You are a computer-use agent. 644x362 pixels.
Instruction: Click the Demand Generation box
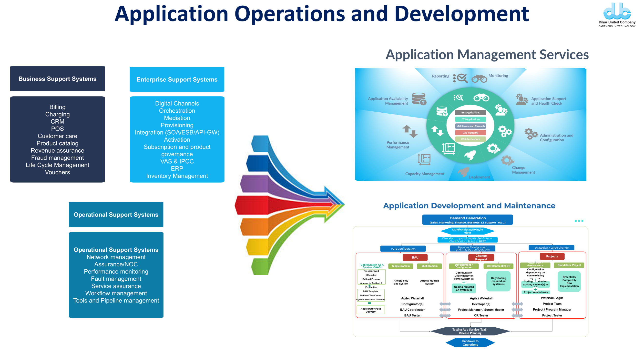click(x=467, y=220)
